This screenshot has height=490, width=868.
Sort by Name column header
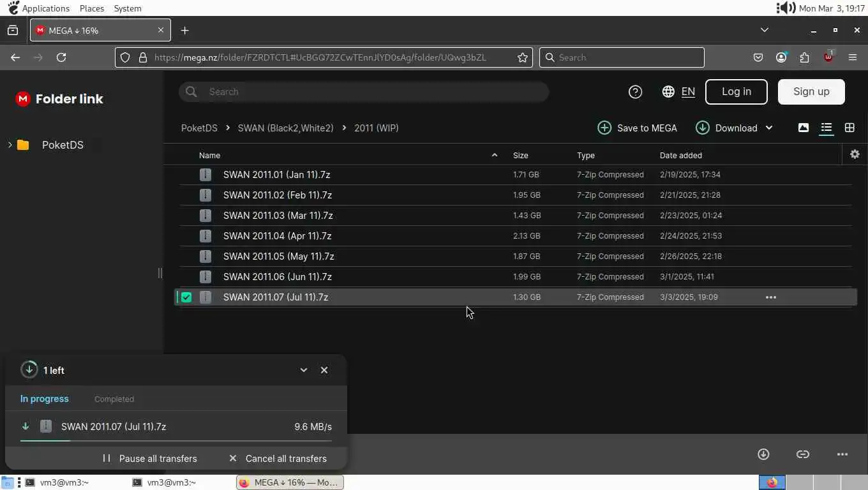[x=209, y=155]
